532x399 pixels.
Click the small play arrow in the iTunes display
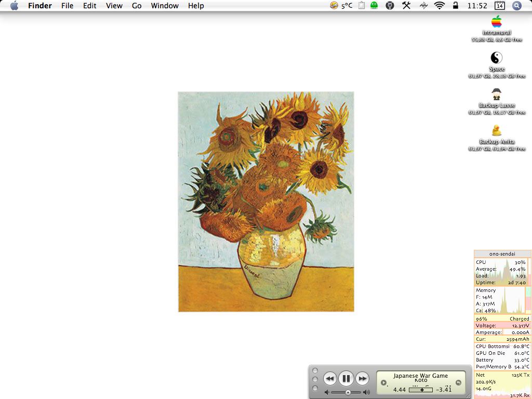(x=384, y=383)
